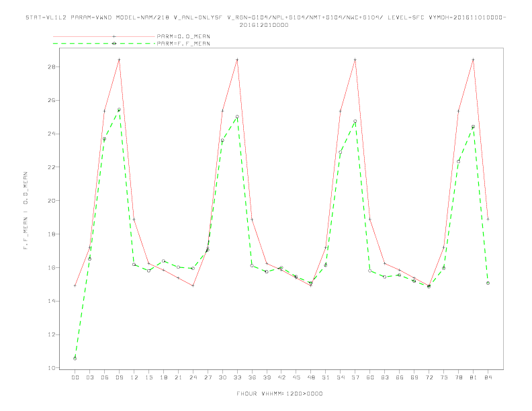The height and width of the screenshot is (411, 532).
Task: Click y-axis tick label 28
Action: [x=52, y=66]
